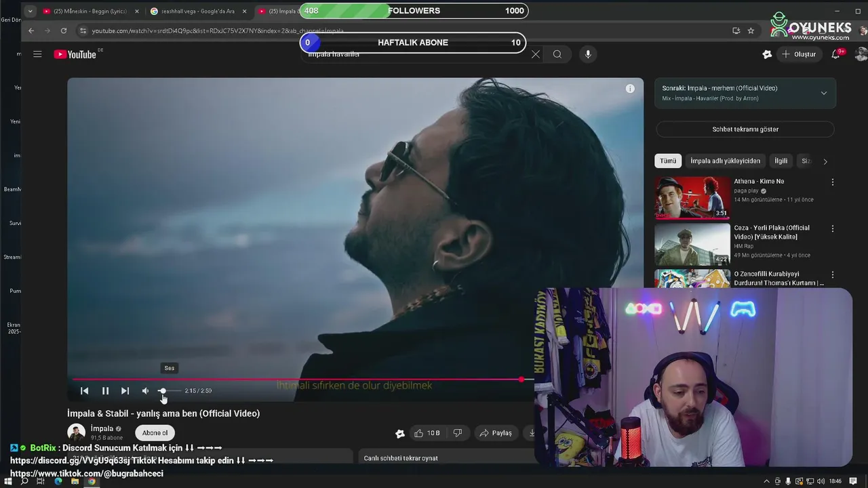The width and height of the screenshot is (868, 488).
Task: Open the sparkle icon beside the like button
Action: point(400,433)
